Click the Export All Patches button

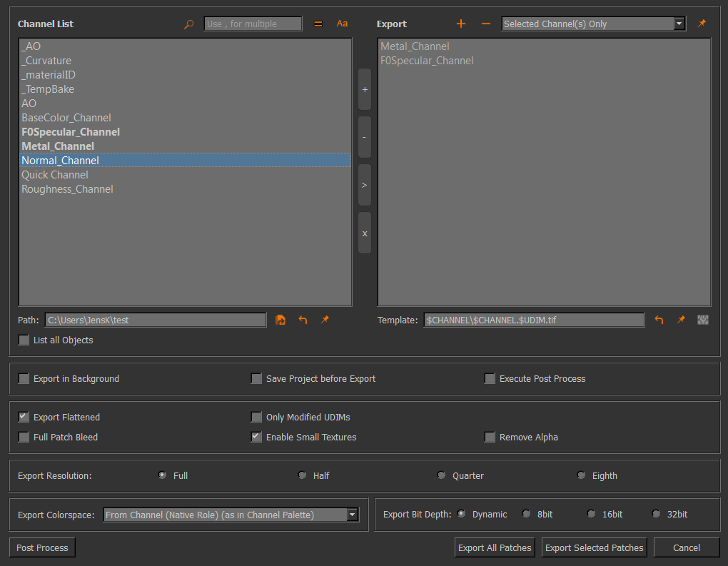click(x=495, y=548)
